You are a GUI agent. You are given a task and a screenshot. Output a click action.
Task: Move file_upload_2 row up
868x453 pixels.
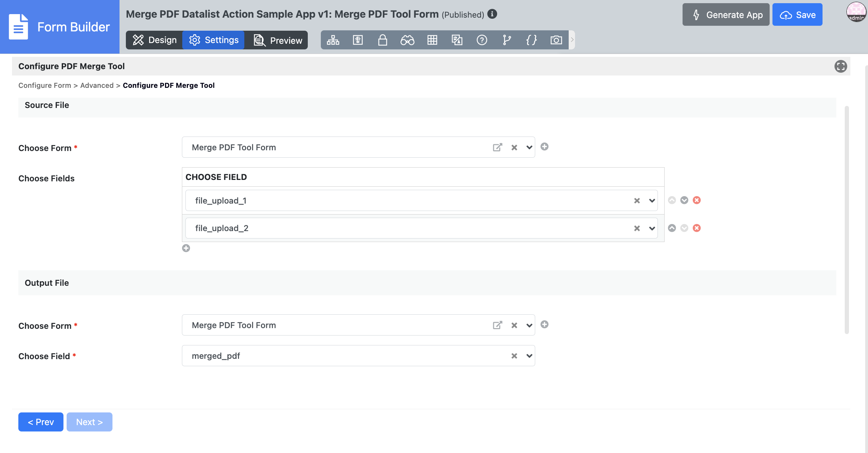coord(672,228)
